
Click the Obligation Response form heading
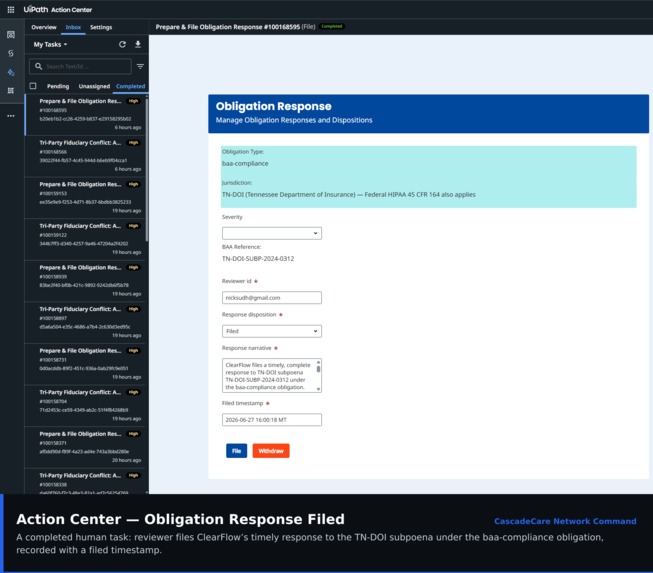[274, 107]
